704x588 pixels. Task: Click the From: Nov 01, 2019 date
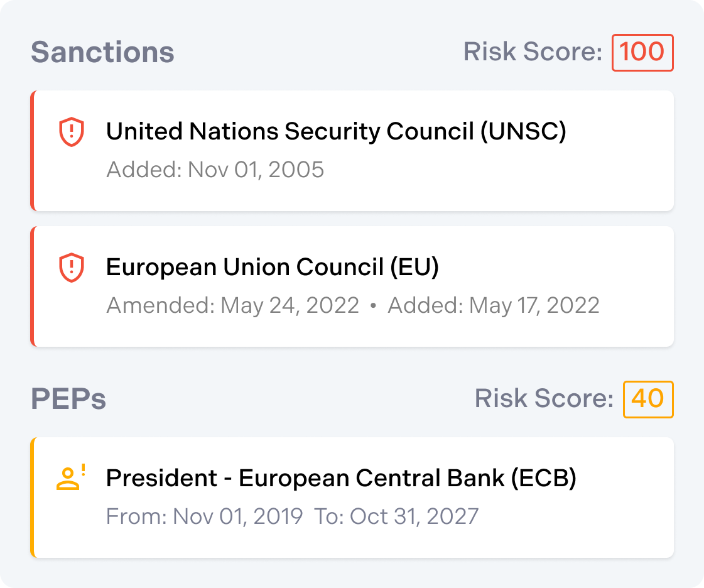pyautogui.click(x=204, y=516)
